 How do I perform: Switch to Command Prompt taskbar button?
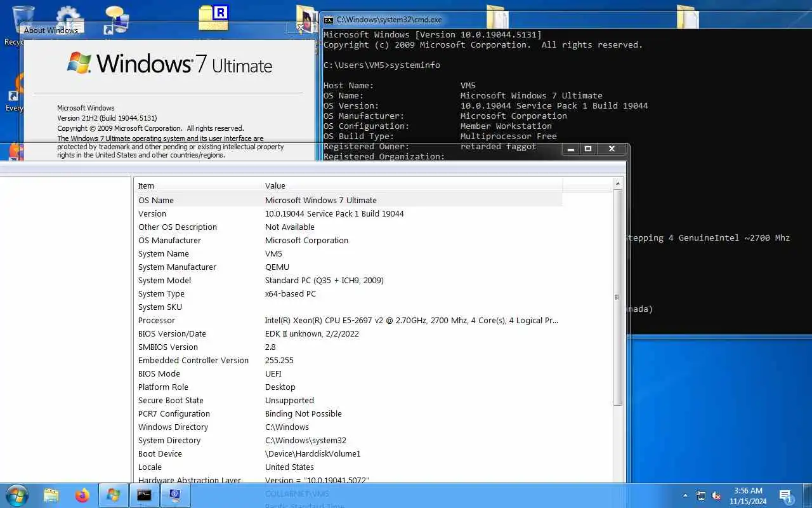[x=145, y=495]
